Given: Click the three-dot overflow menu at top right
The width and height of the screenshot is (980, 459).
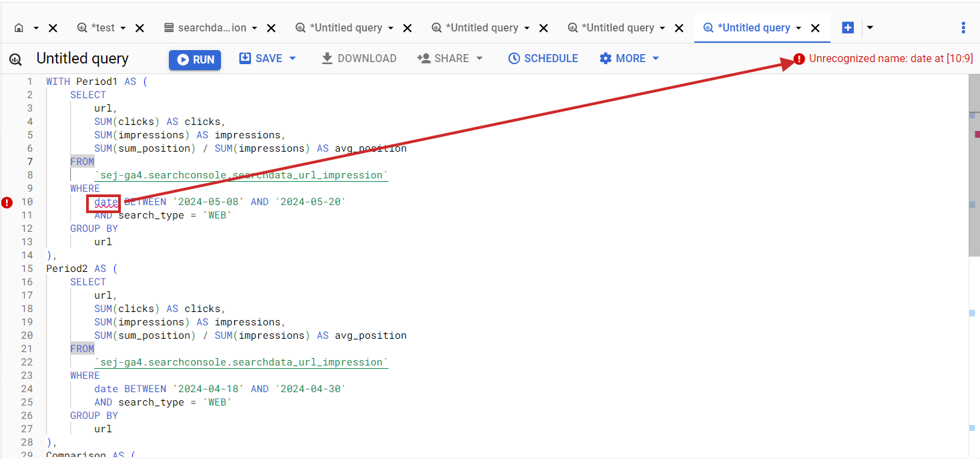Looking at the screenshot, I should 963,27.
